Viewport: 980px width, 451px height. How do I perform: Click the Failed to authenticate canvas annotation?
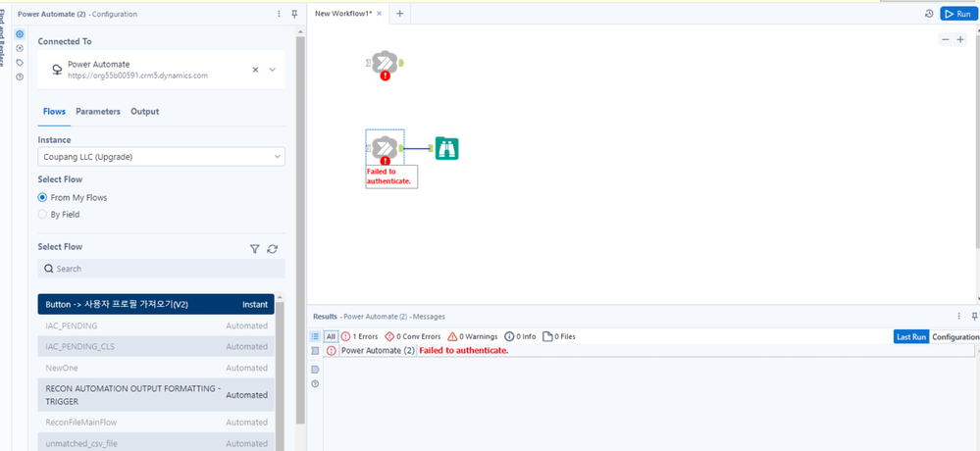[x=391, y=176]
